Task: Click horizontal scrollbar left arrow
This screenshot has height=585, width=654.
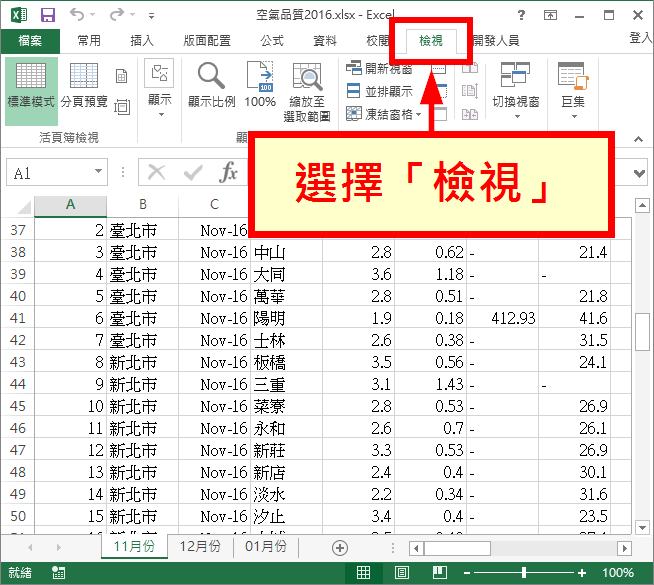Action: coord(416,548)
